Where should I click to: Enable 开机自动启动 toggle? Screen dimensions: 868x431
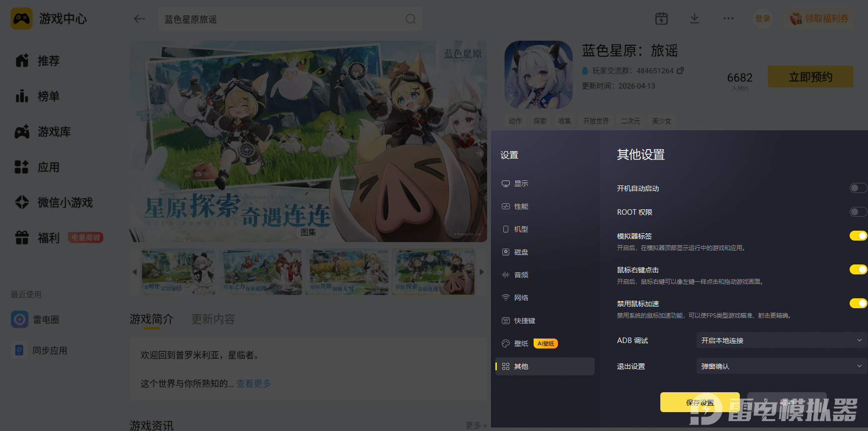click(858, 188)
